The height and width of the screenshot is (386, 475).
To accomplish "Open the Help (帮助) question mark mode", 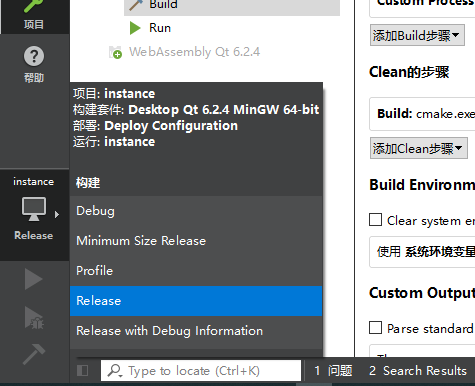I will (x=34, y=64).
